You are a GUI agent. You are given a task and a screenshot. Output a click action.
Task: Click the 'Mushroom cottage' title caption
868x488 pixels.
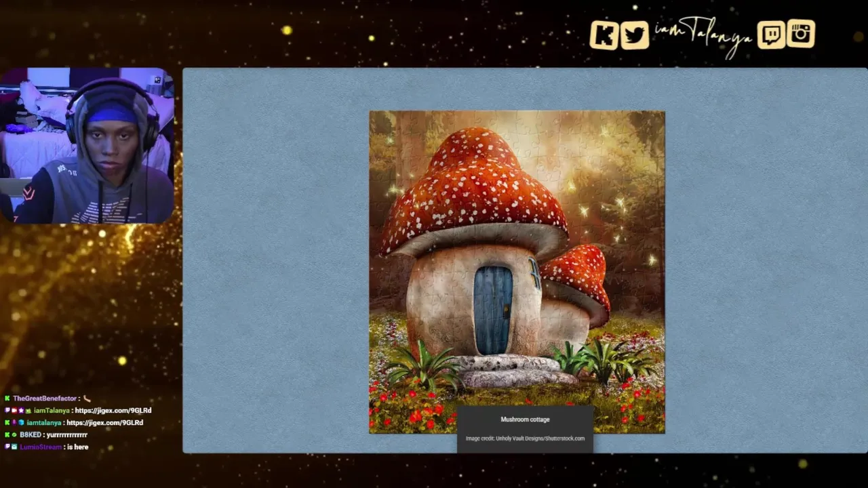click(x=525, y=420)
